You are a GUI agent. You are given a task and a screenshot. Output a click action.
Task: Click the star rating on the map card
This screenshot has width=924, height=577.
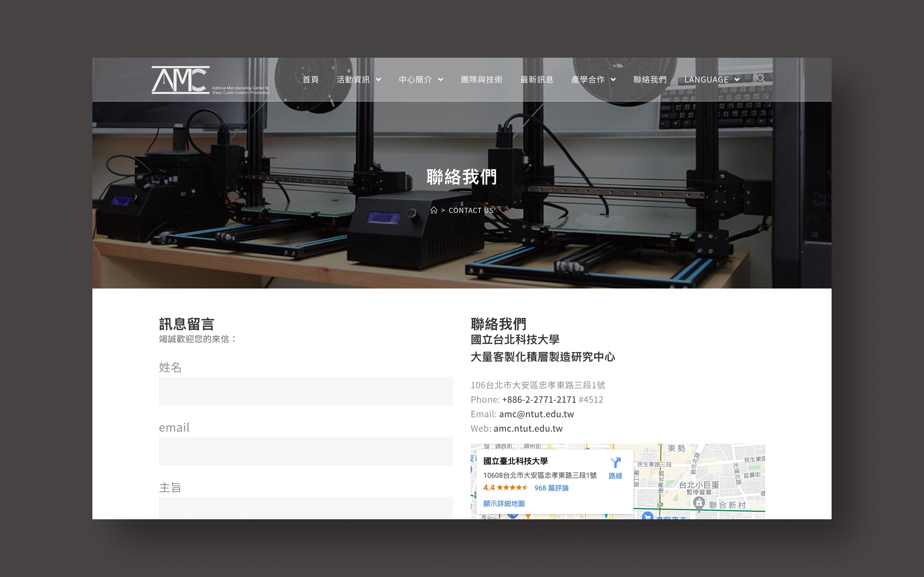coord(512,488)
